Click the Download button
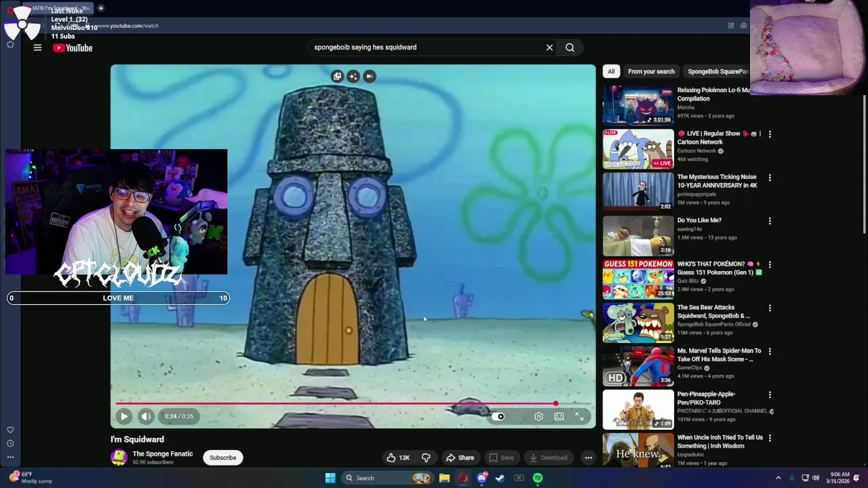This screenshot has width=868, height=488. pyautogui.click(x=548, y=457)
